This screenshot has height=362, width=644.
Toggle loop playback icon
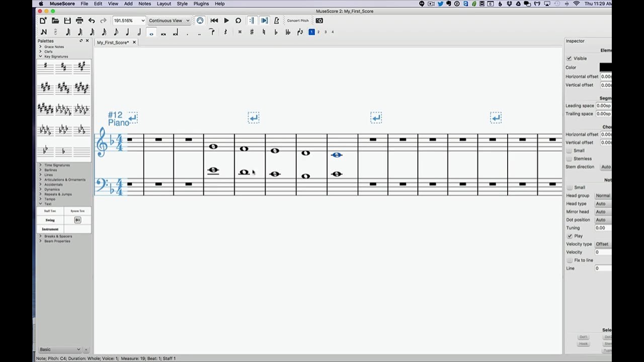coord(238,21)
